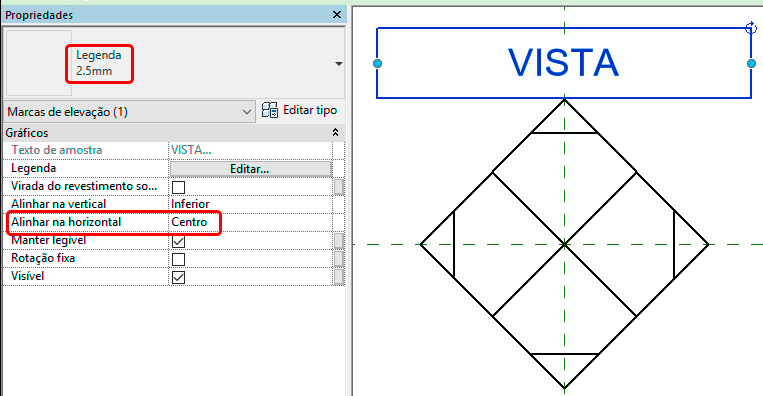Screen dimensions: 763x396
Task: Click the Legenda 2.5mm type thumbnail
Action: tap(38, 63)
